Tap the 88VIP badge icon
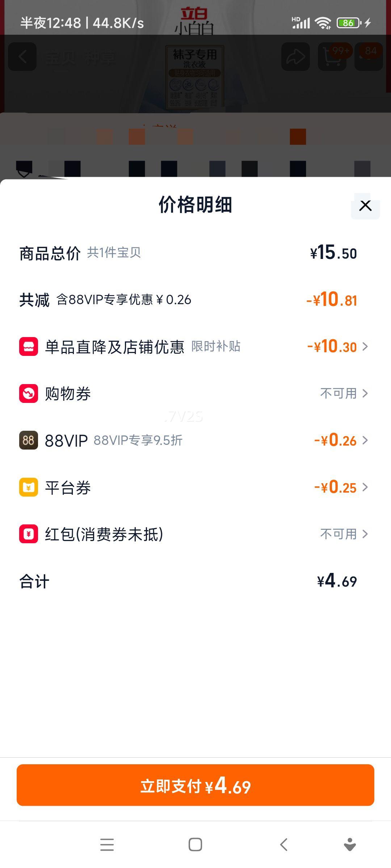Viewport: 391px width, 868px height. 29,440
